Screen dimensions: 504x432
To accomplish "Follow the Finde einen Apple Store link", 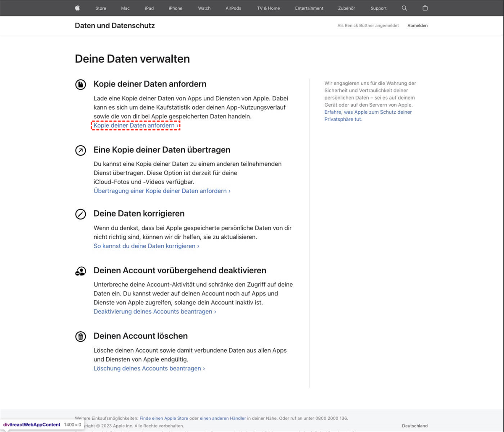I will [163, 418].
